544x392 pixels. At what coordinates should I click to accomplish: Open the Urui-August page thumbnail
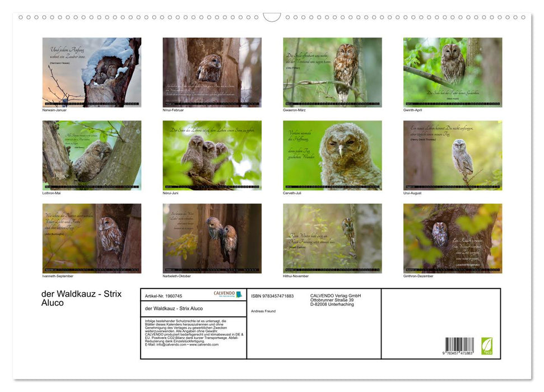(x=452, y=155)
